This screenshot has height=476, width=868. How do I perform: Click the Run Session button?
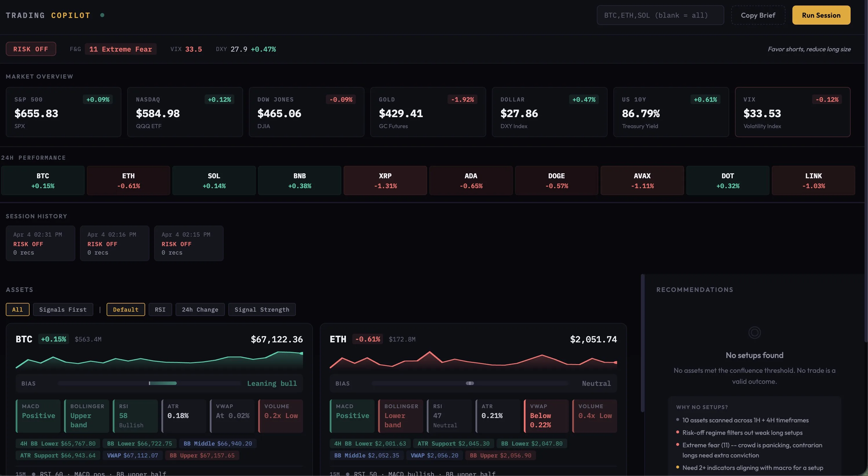821,15
